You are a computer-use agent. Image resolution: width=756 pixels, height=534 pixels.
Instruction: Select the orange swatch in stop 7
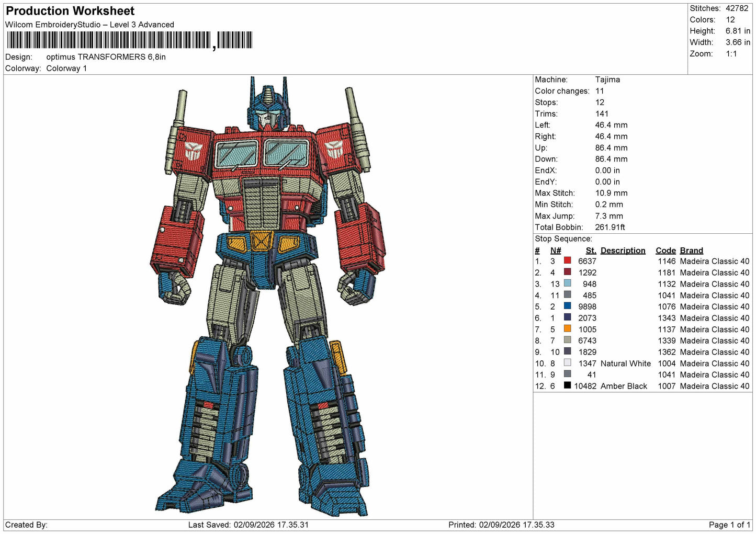click(x=567, y=329)
